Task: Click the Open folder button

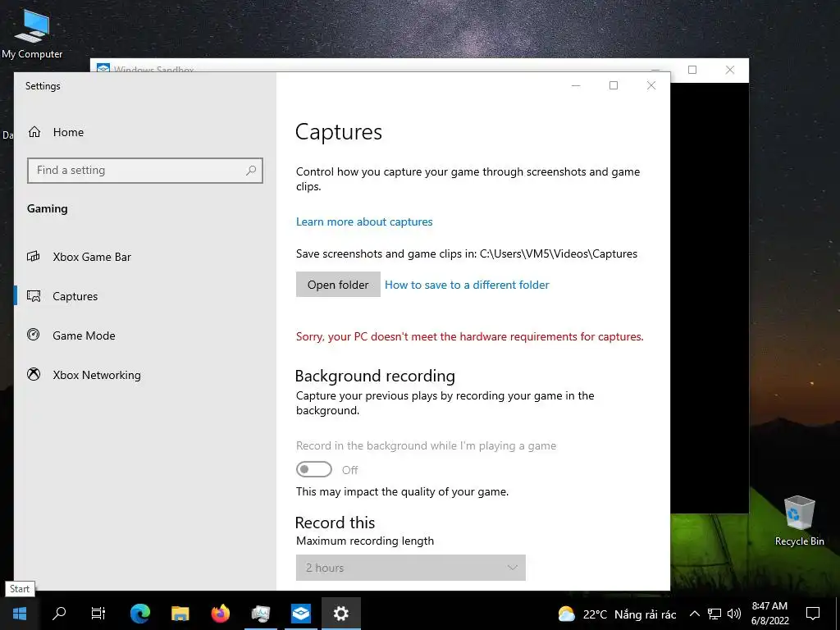Action: pos(338,285)
